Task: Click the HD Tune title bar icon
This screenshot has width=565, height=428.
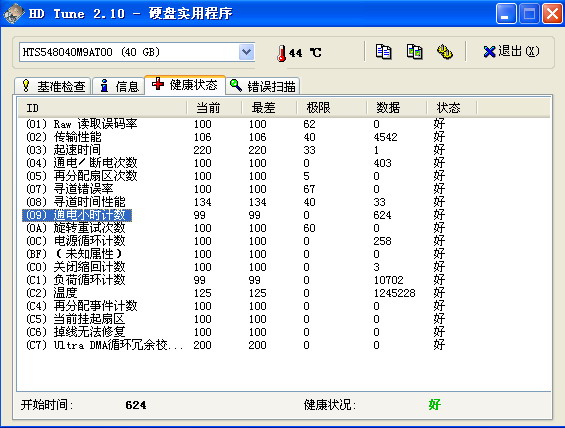Action: point(14,14)
